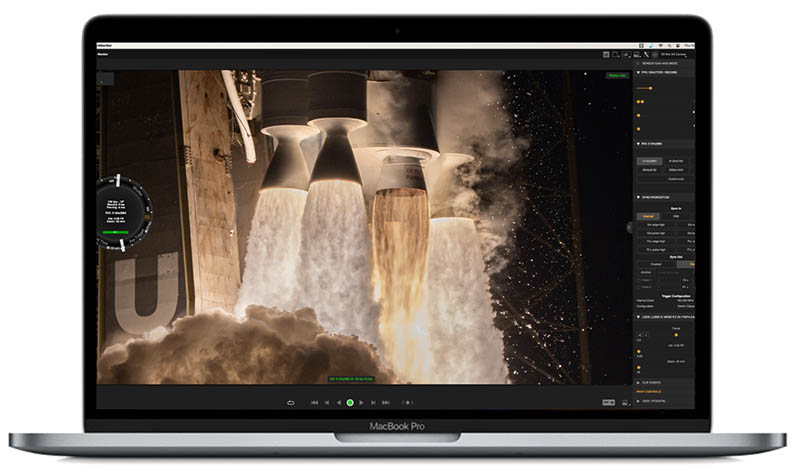800x472 pixels.
Task: Select the second-row right ROI preset
Action: pyautogui.click(x=676, y=170)
